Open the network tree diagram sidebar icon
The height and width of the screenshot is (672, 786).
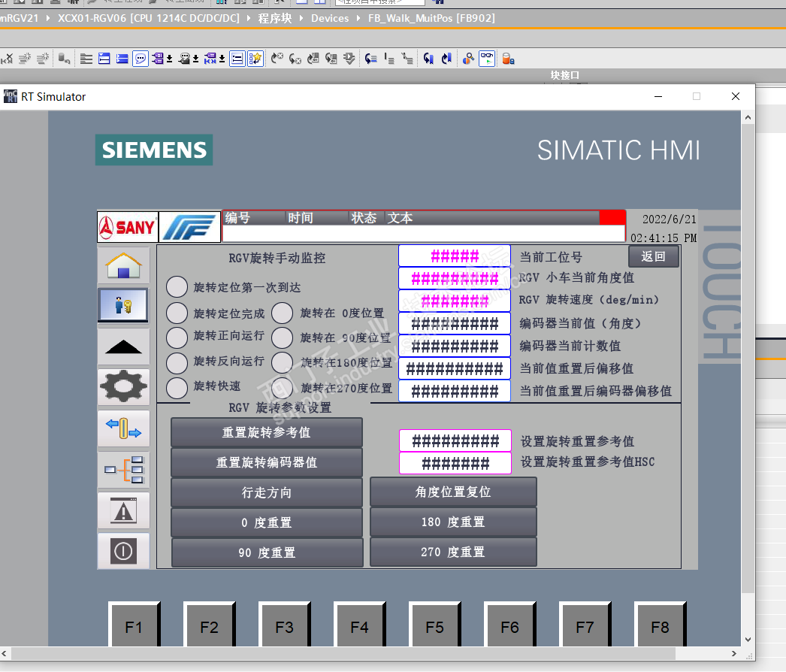click(124, 469)
